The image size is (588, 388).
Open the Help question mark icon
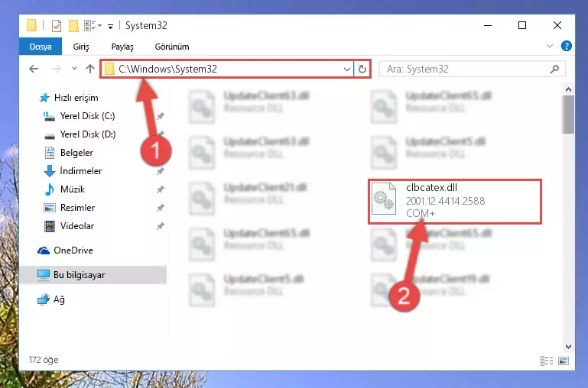pos(567,46)
